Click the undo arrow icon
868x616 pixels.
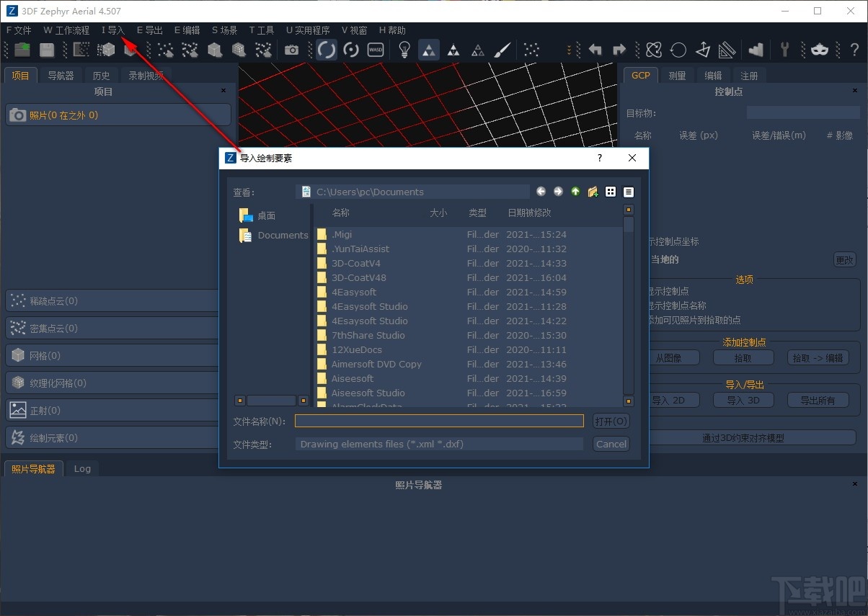[595, 50]
